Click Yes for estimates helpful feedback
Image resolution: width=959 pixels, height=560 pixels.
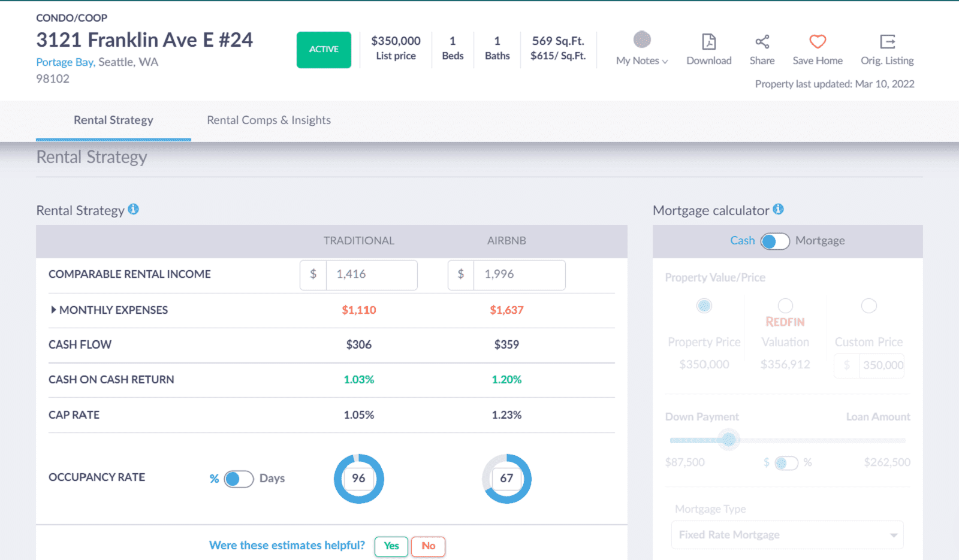coord(391,546)
